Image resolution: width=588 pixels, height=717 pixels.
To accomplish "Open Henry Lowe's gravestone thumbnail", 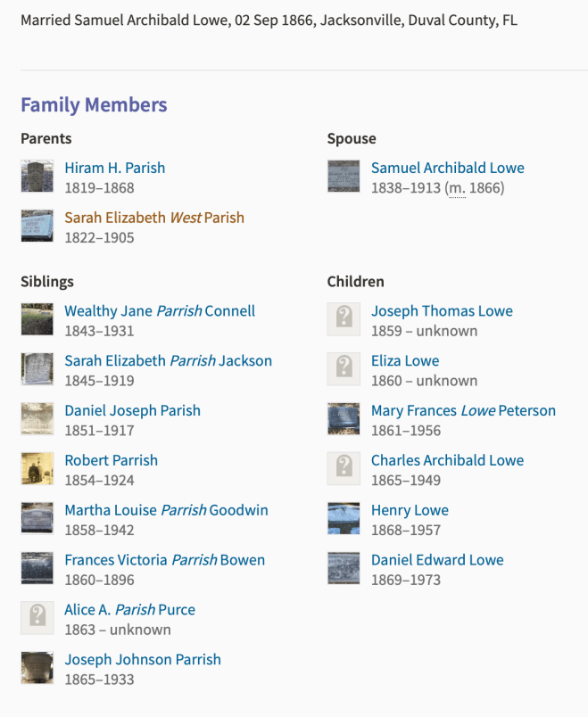I will pyautogui.click(x=344, y=519).
